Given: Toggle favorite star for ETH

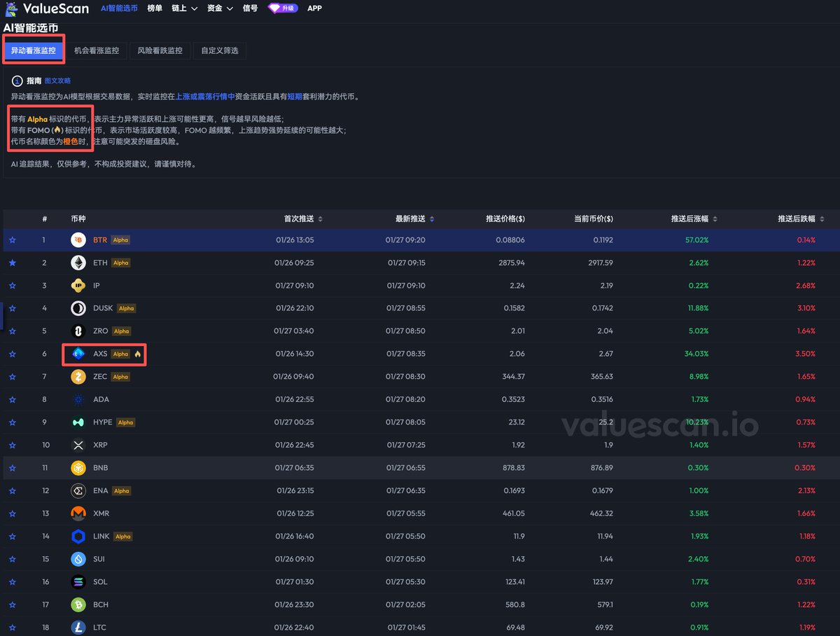Looking at the screenshot, I should point(12,263).
